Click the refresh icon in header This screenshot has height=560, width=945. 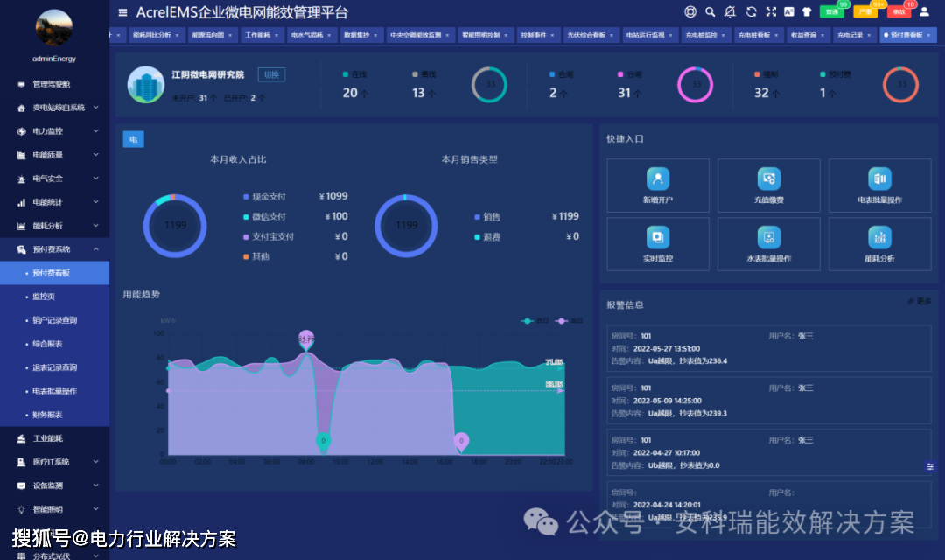click(x=751, y=11)
